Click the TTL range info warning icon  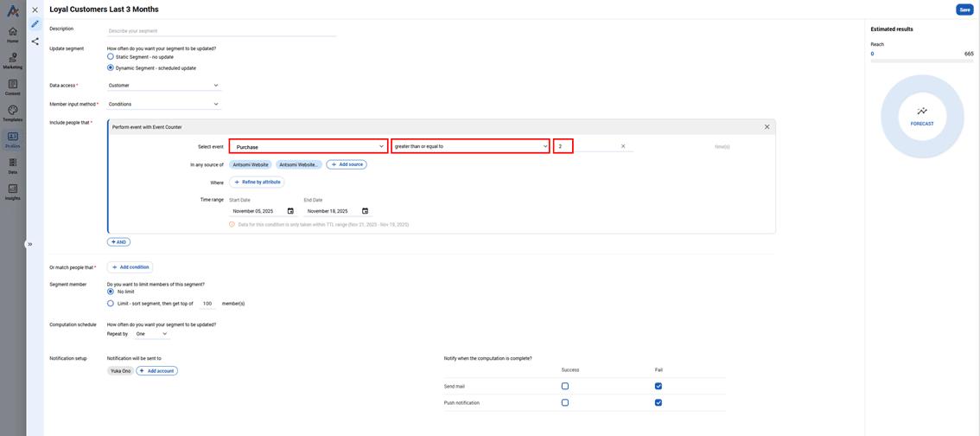[x=232, y=224]
